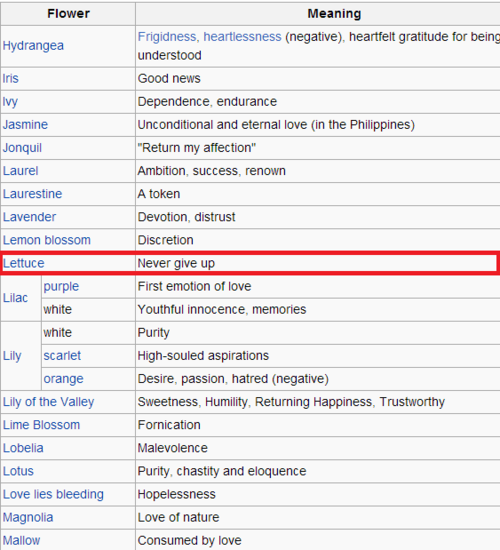Click 'Purity, chastity and eloquence' text

[222, 471]
